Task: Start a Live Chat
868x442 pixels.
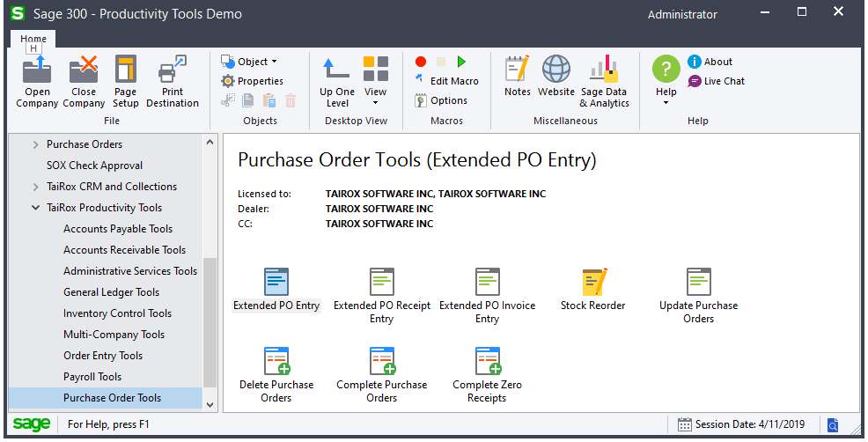Action: [x=716, y=81]
